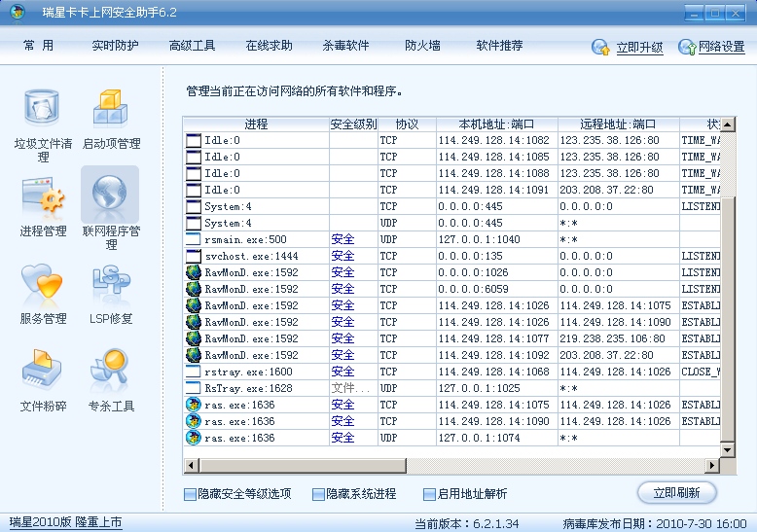The image size is (757, 532).
Task: Open the 防火墙 tab
Action: 422,46
